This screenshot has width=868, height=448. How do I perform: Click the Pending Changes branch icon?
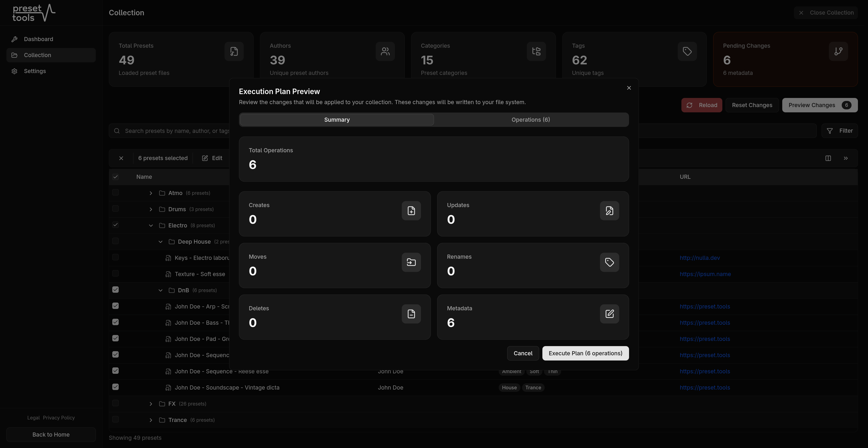(838, 51)
